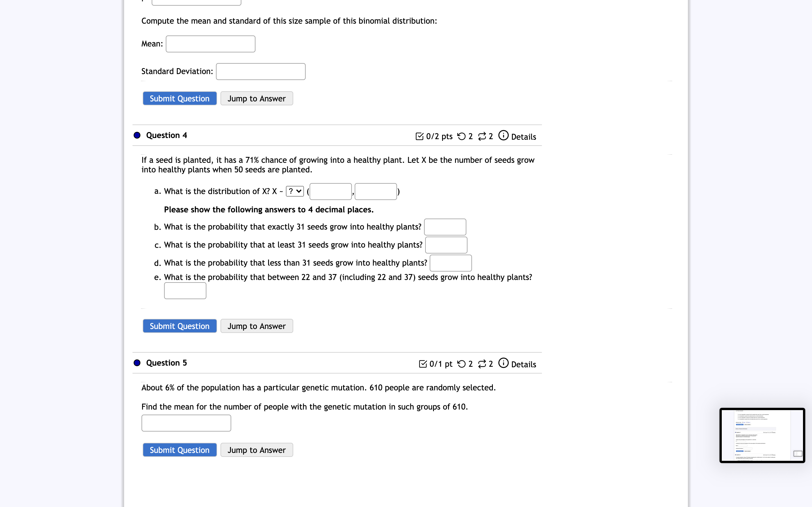The width and height of the screenshot is (812, 507).
Task: Click the regenerate arrows icon on Question 5
Action: (x=482, y=364)
